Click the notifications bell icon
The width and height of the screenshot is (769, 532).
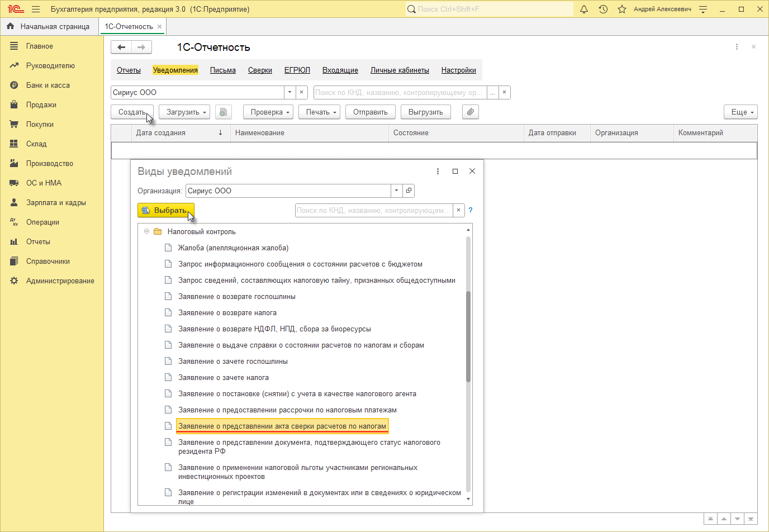point(584,9)
